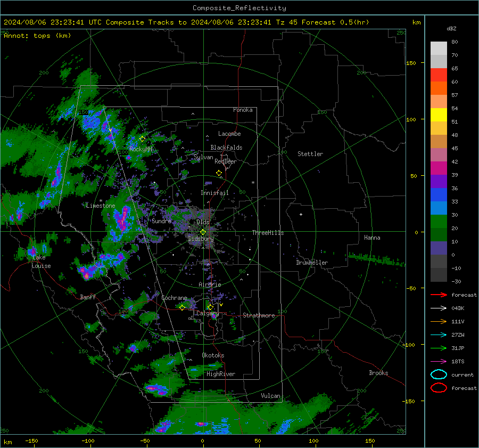The height and width of the screenshot is (448, 479).
Task: Click the dBZ legend heading
Action: pos(451,29)
